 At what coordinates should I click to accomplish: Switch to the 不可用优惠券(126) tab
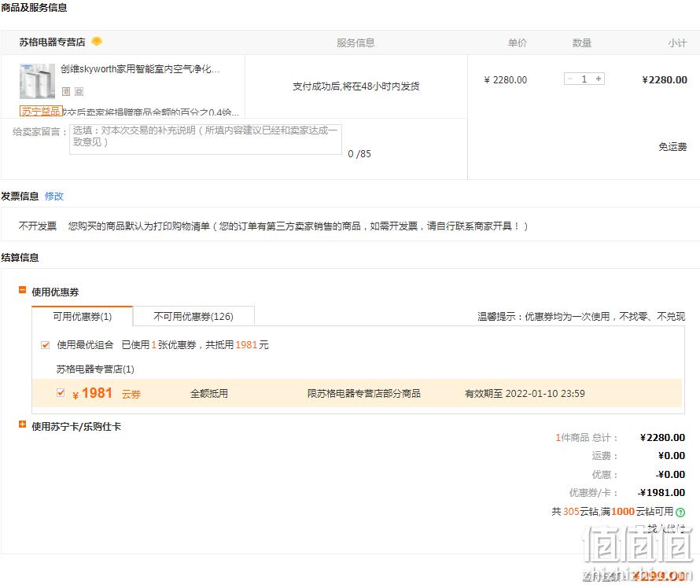[193, 316]
